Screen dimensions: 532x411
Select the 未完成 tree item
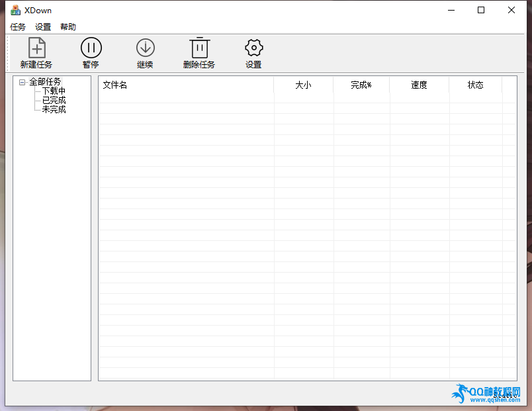[54, 109]
